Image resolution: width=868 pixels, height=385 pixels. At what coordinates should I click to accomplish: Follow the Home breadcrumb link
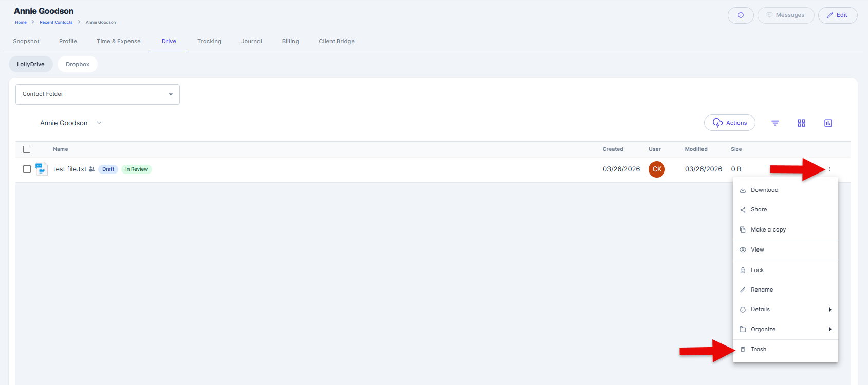[21, 22]
